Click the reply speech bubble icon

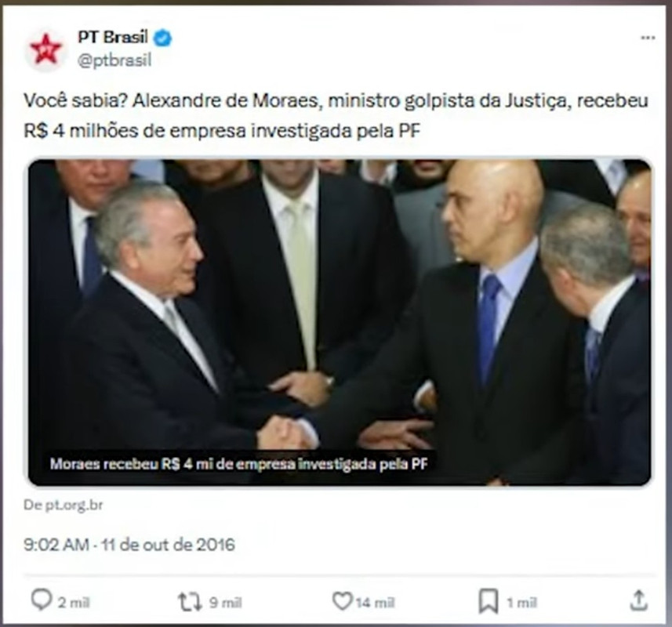pos(42,600)
